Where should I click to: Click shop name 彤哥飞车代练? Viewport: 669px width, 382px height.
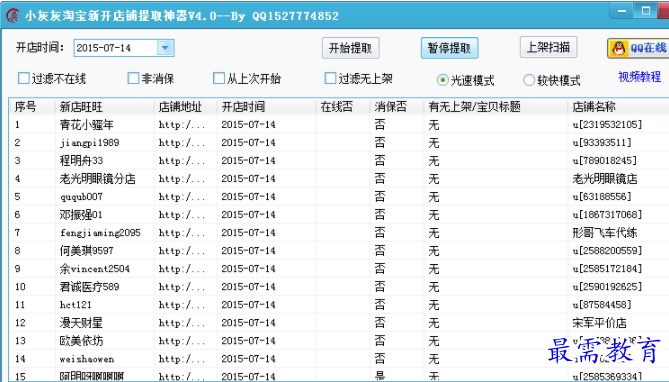[605, 233]
